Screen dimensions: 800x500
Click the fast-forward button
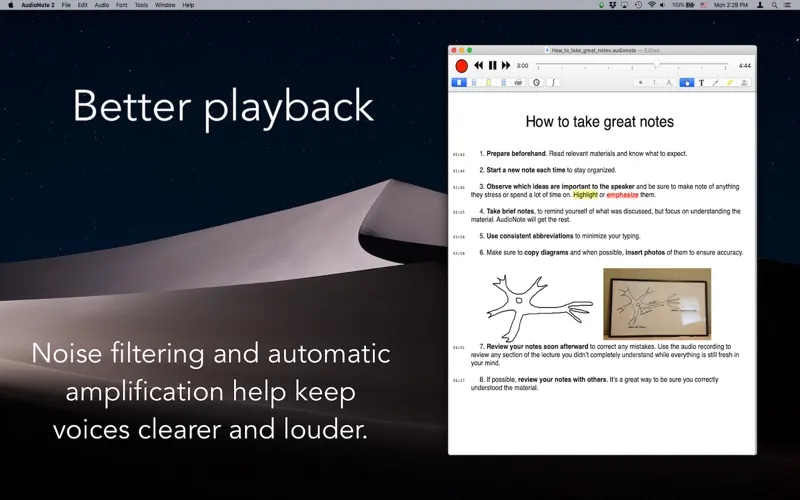coord(506,65)
